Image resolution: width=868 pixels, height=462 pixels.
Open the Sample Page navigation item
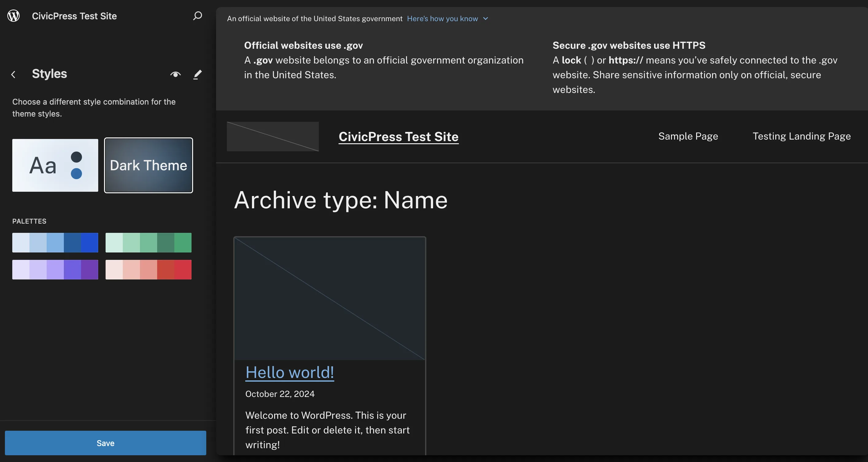pyautogui.click(x=688, y=136)
